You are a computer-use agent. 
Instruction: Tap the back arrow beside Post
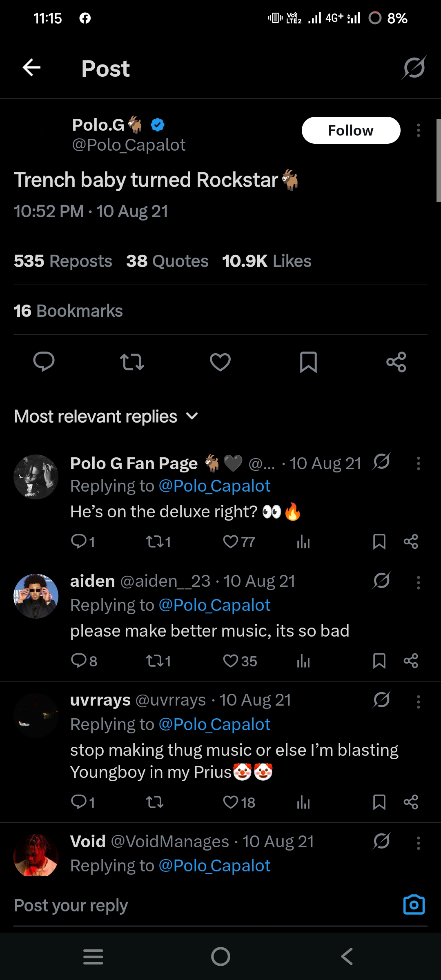point(31,67)
